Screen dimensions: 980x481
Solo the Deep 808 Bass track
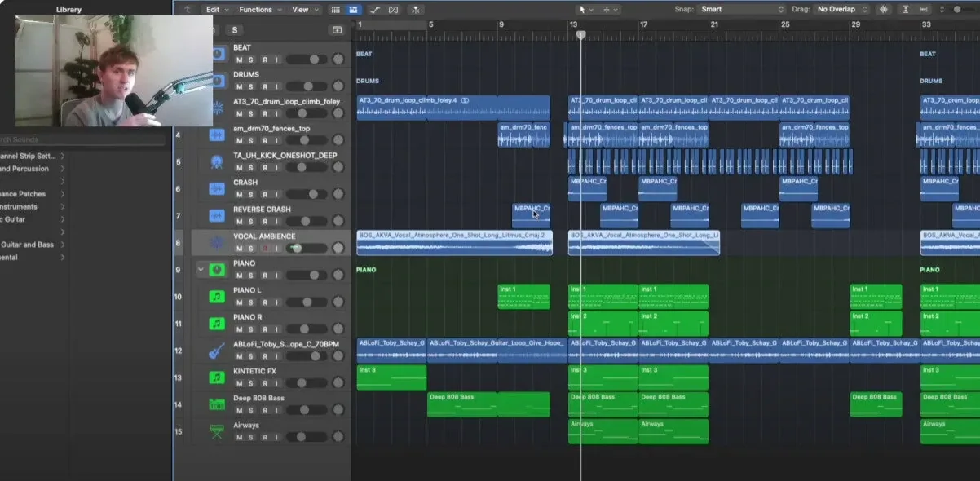251,410
